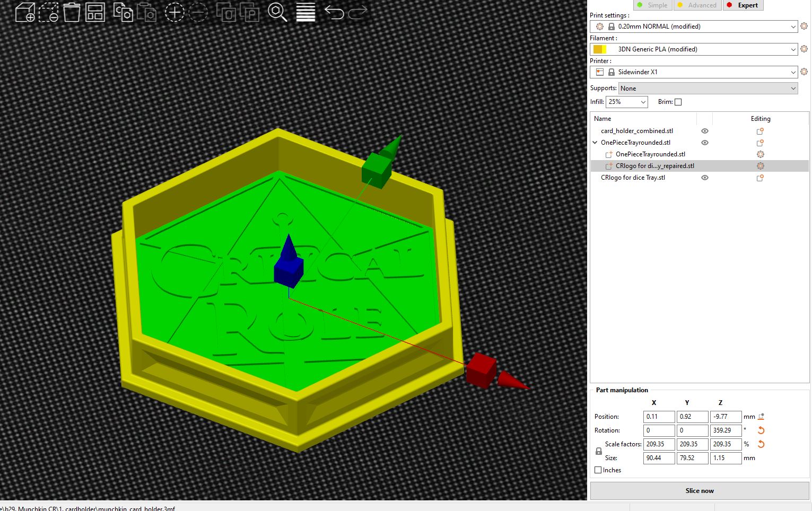
Task: Click the Delete selected object toolbar icon
Action: (x=48, y=12)
